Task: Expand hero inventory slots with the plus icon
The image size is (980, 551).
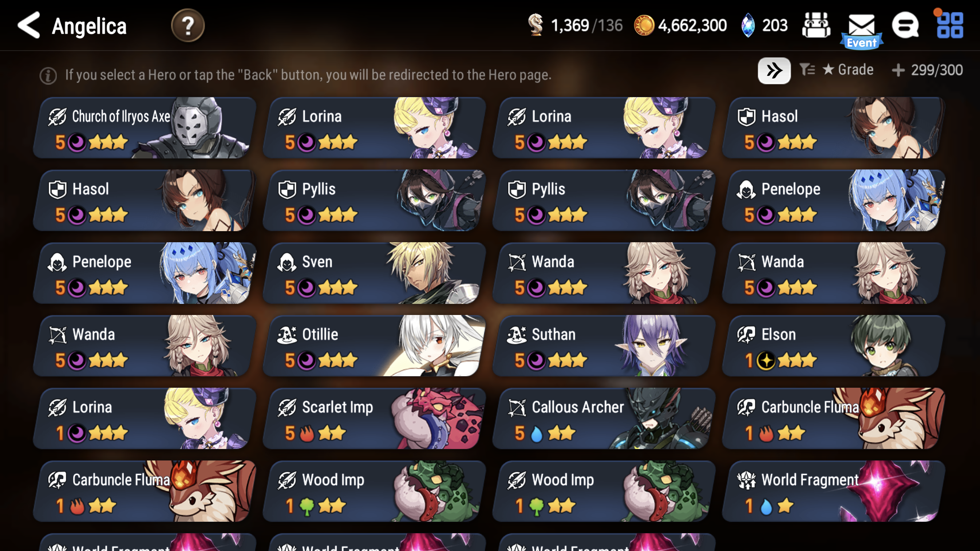Action: [x=898, y=70]
